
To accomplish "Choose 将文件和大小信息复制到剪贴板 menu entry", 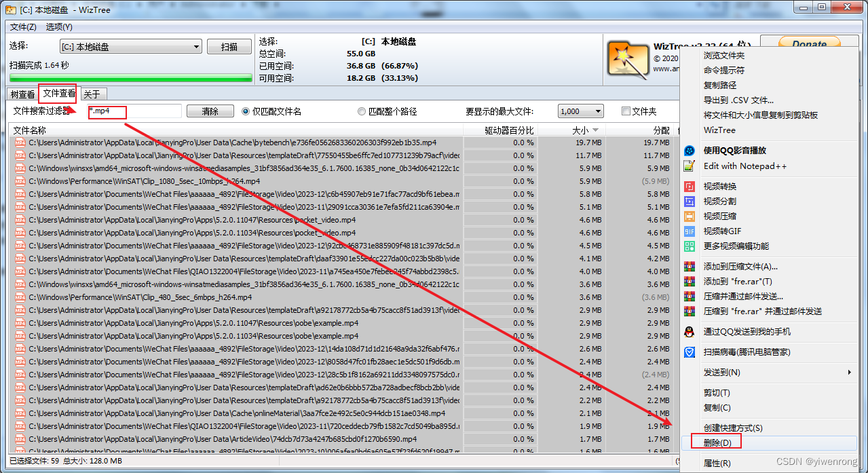I will pyautogui.click(x=760, y=115).
